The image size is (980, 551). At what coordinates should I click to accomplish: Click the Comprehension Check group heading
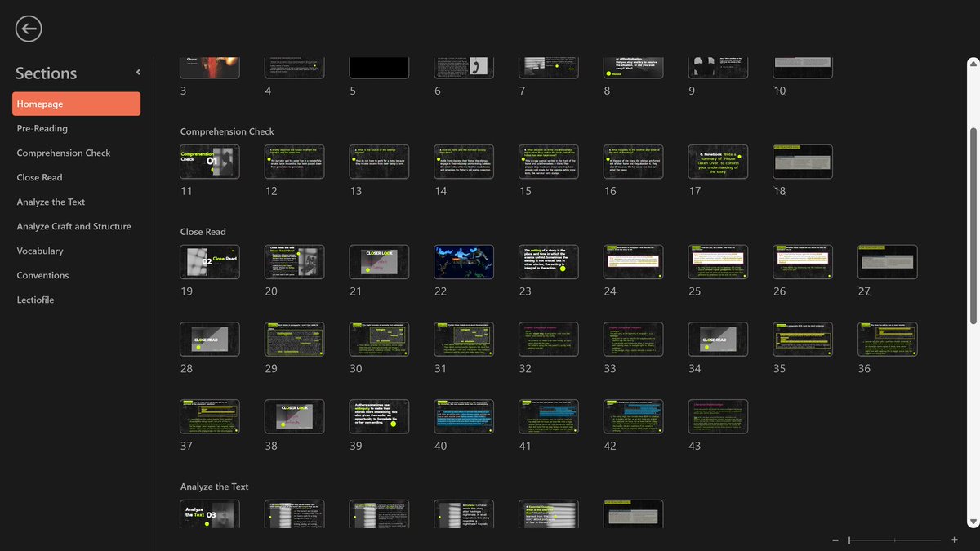[x=227, y=131]
